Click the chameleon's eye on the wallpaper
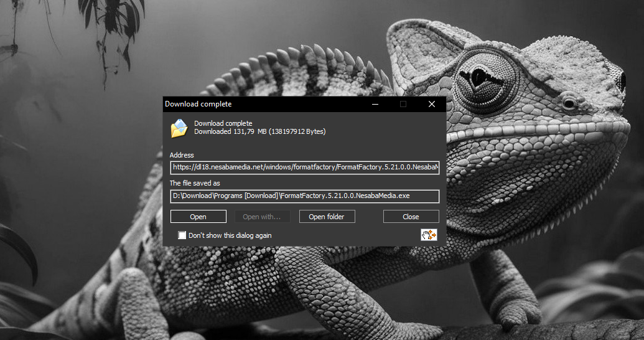Viewport: 644px width, 340px height. click(x=478, y=79)
